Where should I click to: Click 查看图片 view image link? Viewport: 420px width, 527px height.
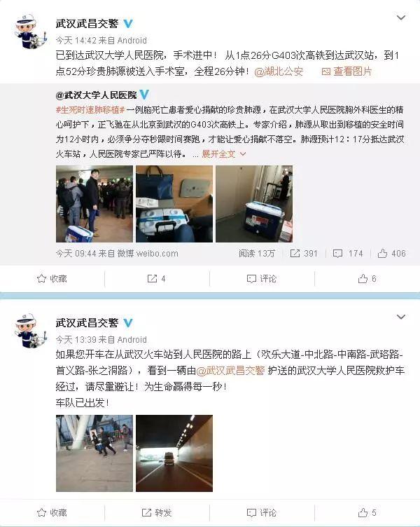[346, 71]
